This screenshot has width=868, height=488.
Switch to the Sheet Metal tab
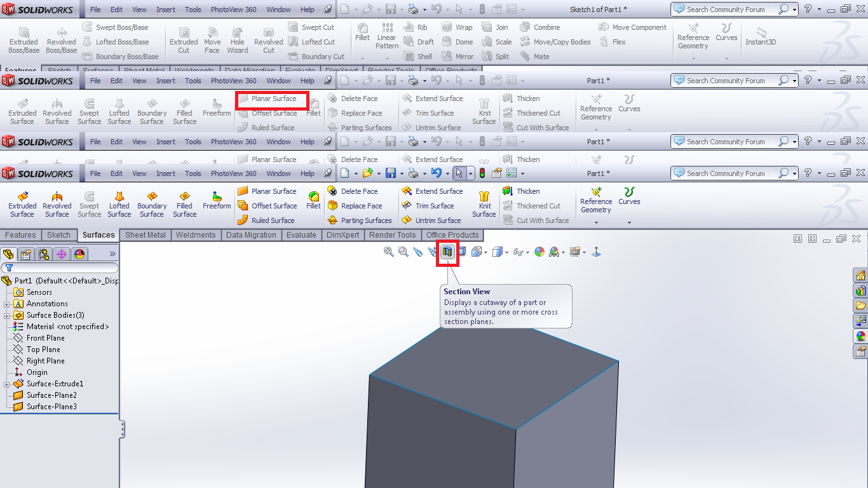(145, 235)
